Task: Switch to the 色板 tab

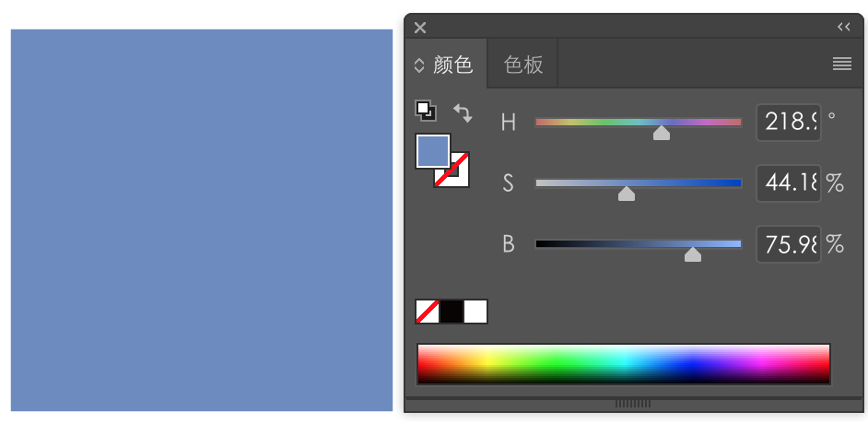Action: click(x=523, y=65)
